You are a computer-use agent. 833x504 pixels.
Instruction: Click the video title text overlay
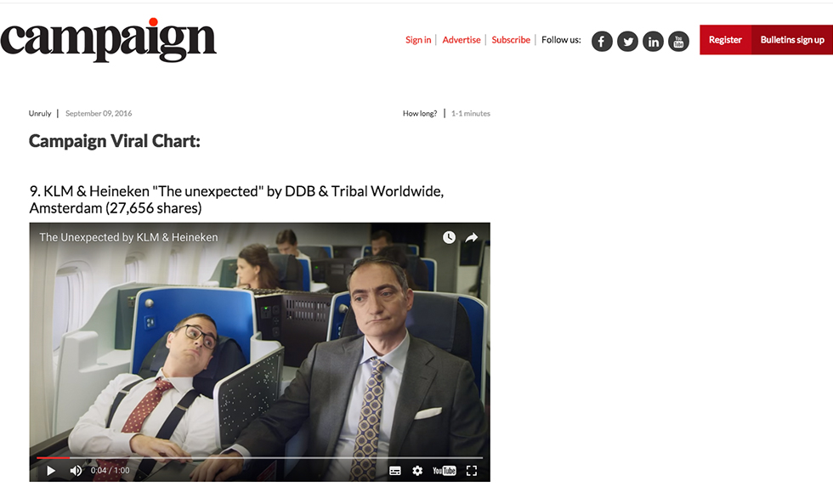click(x=128, y=237)
